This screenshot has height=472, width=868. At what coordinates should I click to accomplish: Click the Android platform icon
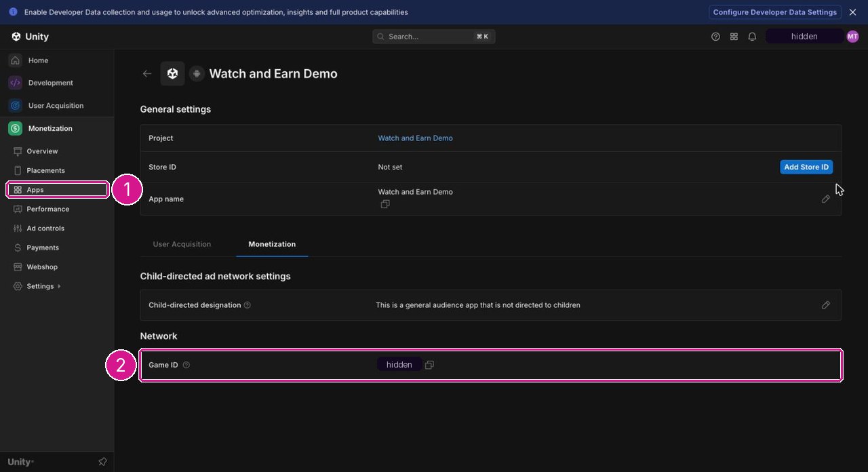pyautogui.click(x=197, y=74)
